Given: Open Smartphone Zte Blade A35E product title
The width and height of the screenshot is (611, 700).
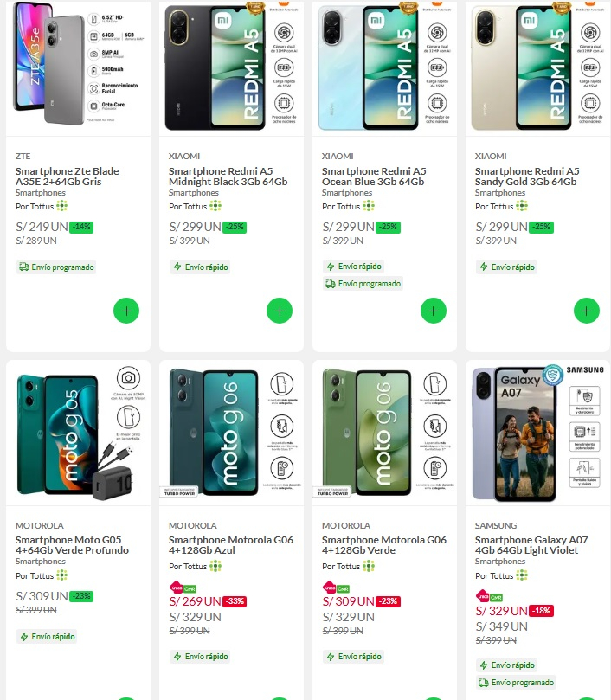Looking at the screenshot, I should [68, 177].
